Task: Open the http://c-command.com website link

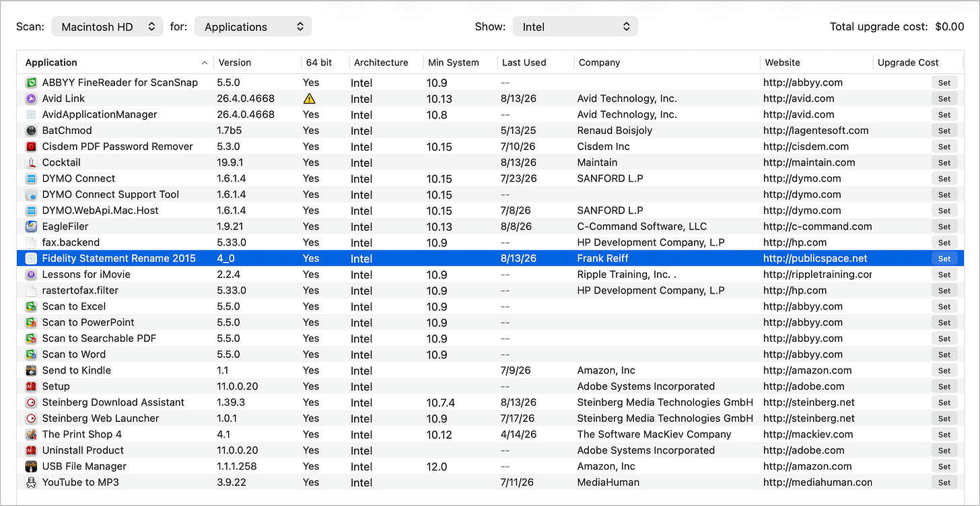Action: point(817,227)
